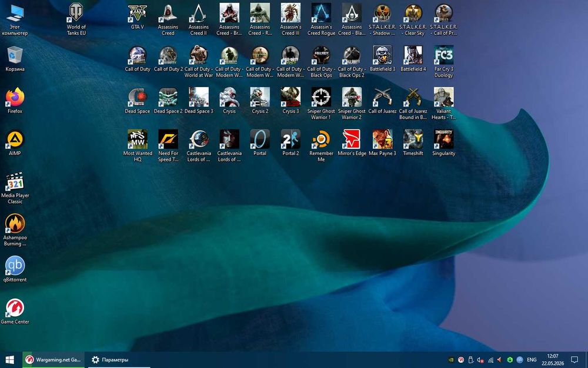588x368 pixels.
Task: Click the safely remove USB tray icon
Action: (471, 360)
